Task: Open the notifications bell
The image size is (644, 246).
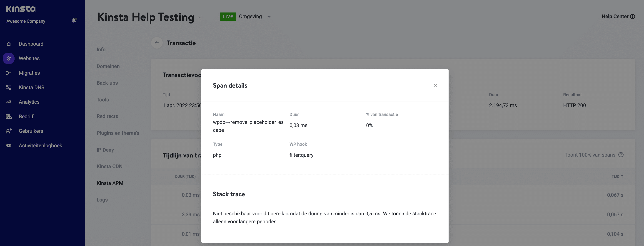Action: click(x=74, y=20)
